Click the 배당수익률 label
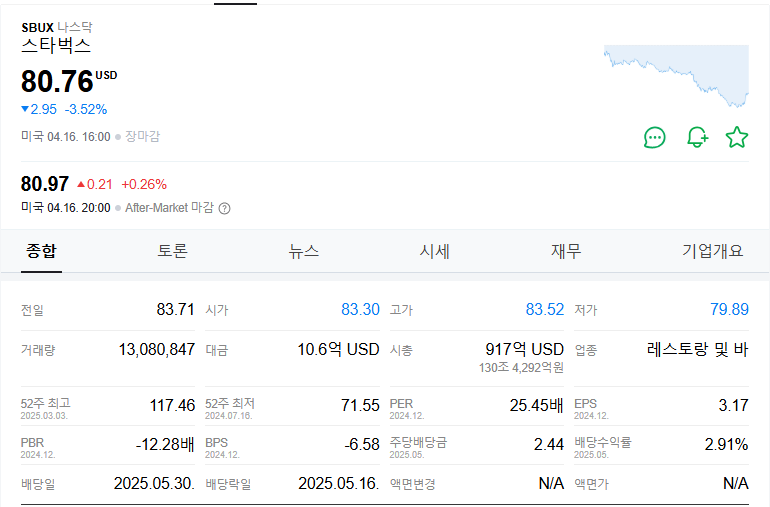The height and width of the screenshot is (507, 770). point(603,442)
